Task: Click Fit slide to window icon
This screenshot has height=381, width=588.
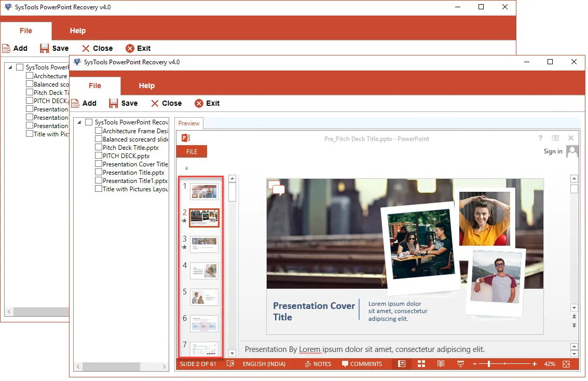Action: coord(566,364)
